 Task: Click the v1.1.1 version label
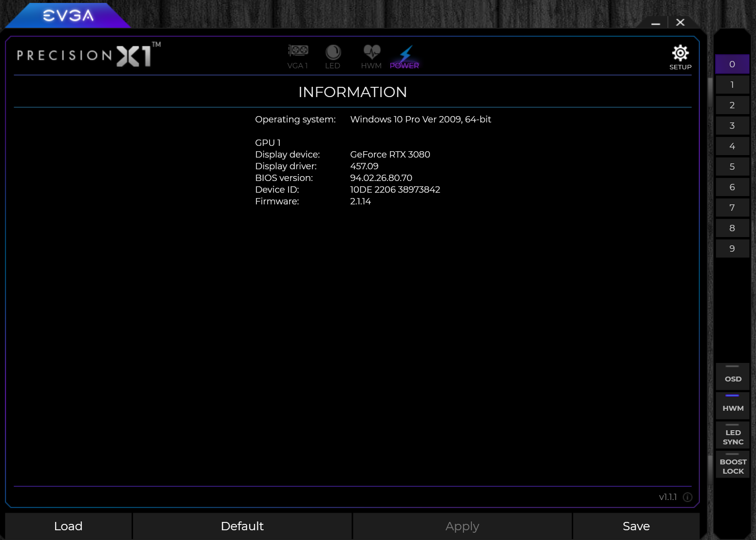(x=668, y=497)
